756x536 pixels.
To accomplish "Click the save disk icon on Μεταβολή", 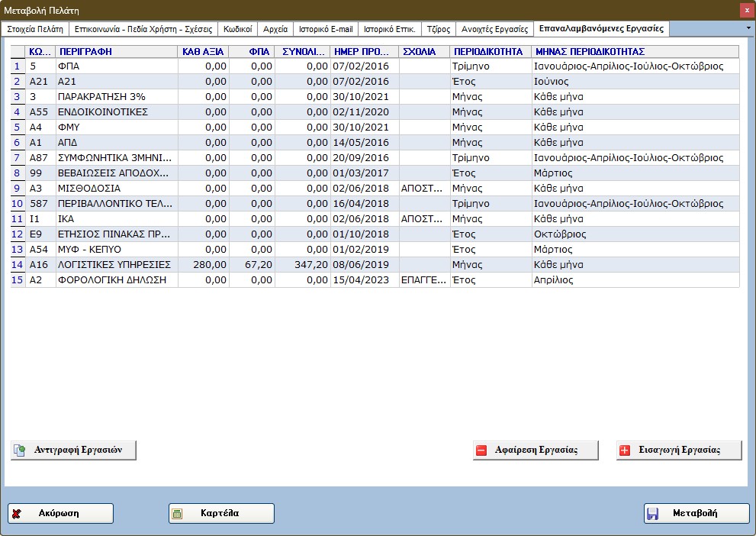I will coord(654,513).
